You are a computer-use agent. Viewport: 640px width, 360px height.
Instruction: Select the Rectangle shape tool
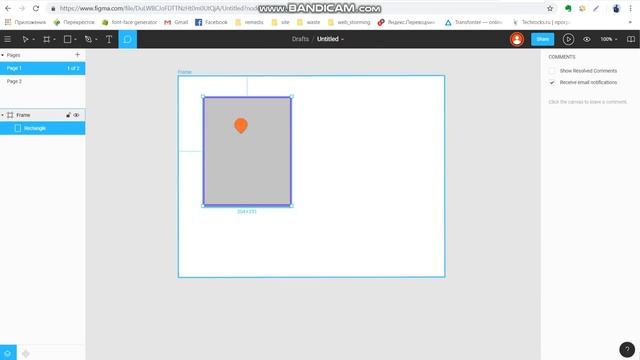67,39
